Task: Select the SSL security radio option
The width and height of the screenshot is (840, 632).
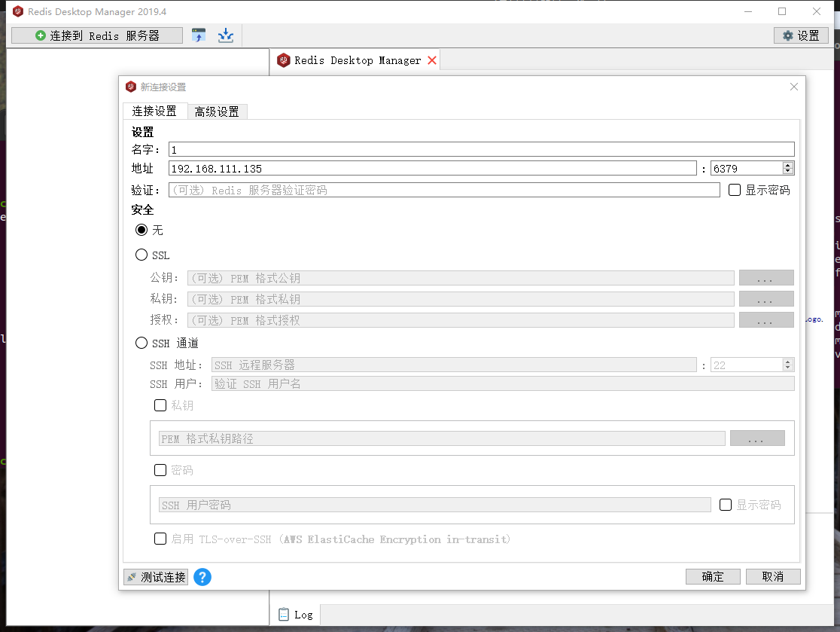Action: tap(142, 255)
